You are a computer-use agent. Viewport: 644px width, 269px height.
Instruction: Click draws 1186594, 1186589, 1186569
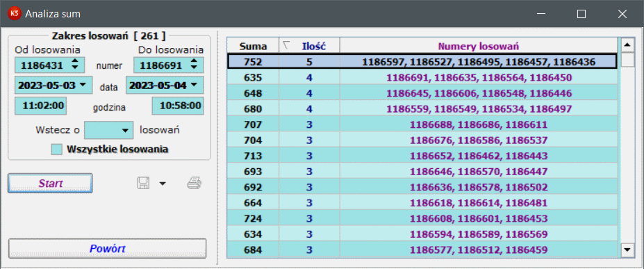click(x=479, y=234)
